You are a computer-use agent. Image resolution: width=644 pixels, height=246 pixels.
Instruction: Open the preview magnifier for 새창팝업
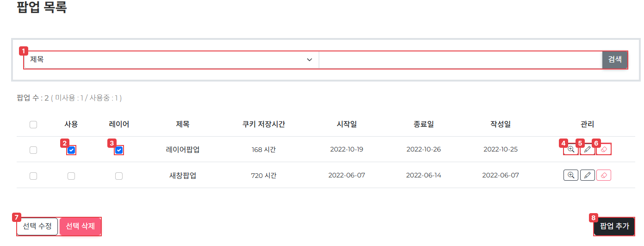pyautogui.click(x=571, y=176)
